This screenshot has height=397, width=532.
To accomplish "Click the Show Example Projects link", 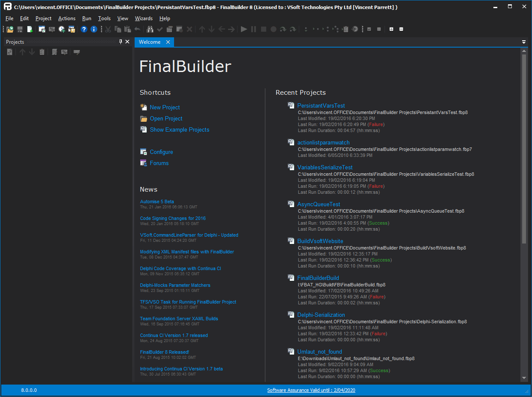I will [180, 130].
